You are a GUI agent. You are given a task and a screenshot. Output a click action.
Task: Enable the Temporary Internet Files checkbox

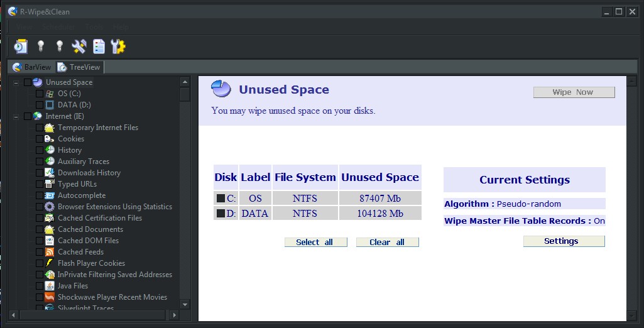(40, 128)
